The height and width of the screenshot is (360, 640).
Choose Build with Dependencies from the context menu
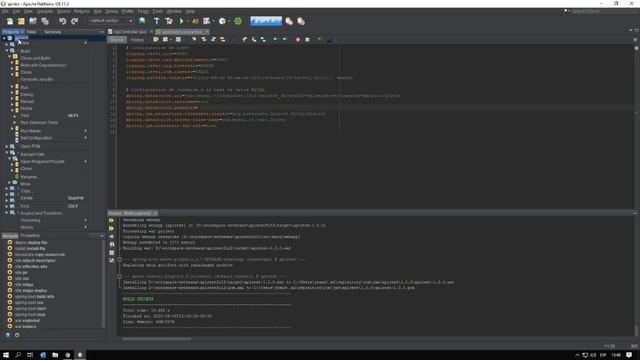point(43,65)
